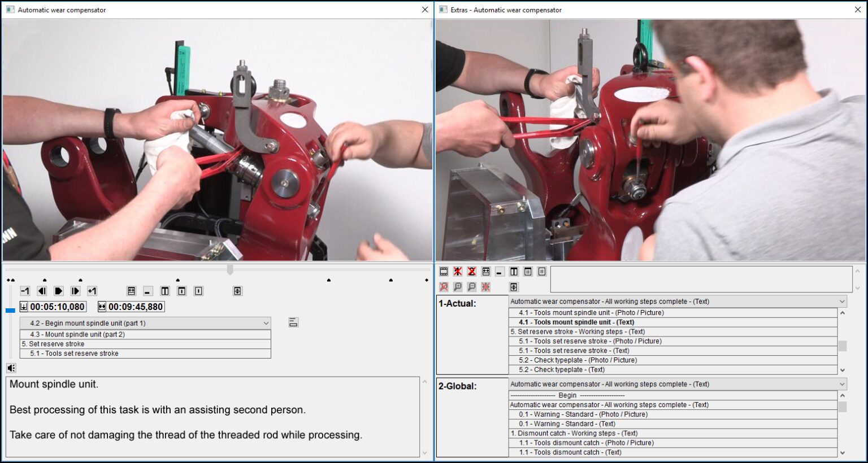Screen dimensions: 868x463
Task: Click the filmstrip icon in the Extras toolbar
Action: pos(443,272)
